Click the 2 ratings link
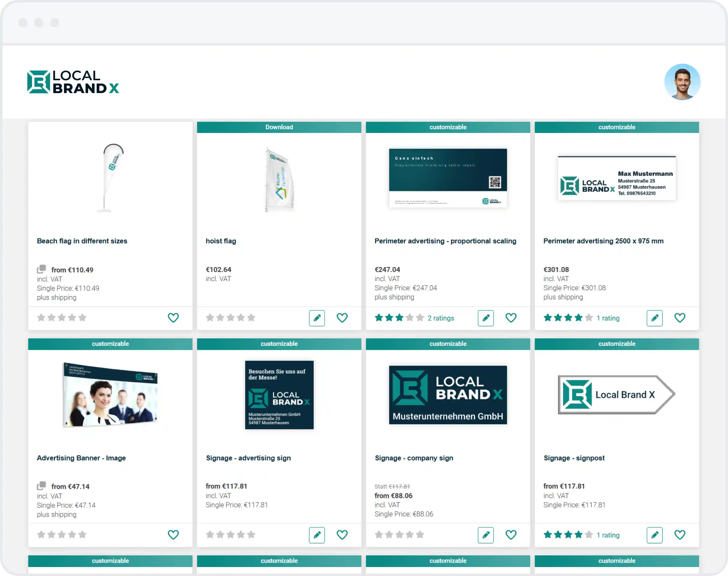Image resolution: width=728 pixels, height=576 pixels. (440, 318)
